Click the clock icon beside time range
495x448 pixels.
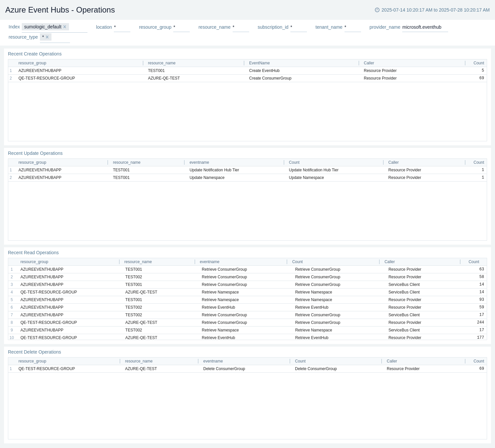(x=377, y=10)
